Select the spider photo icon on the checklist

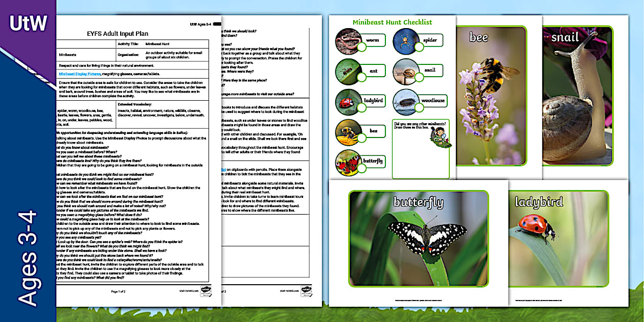point(406,42)
